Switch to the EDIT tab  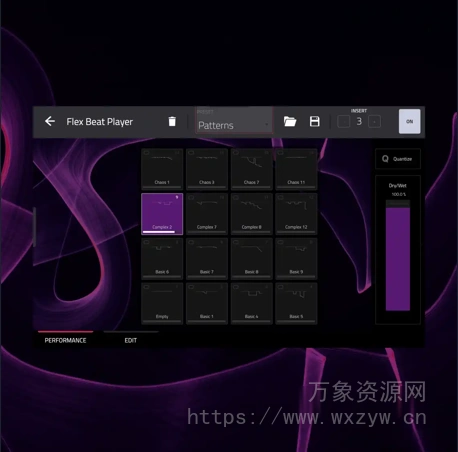pos(131,340)
